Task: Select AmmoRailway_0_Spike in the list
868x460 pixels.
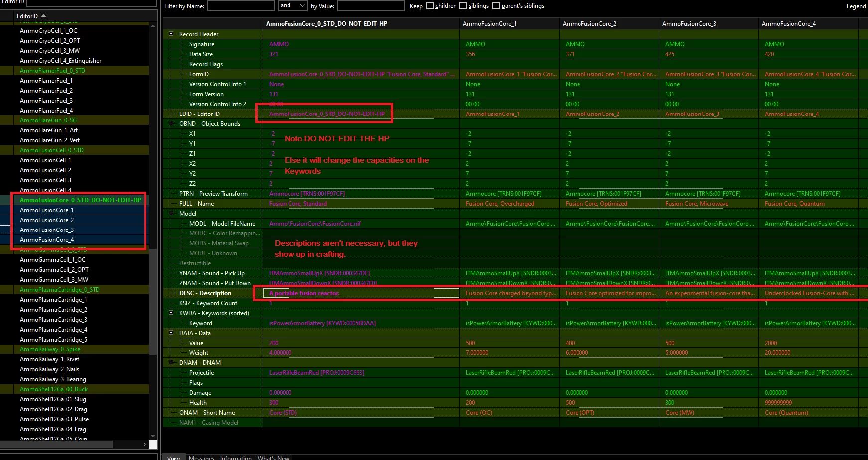Action: tap(50, 349)
